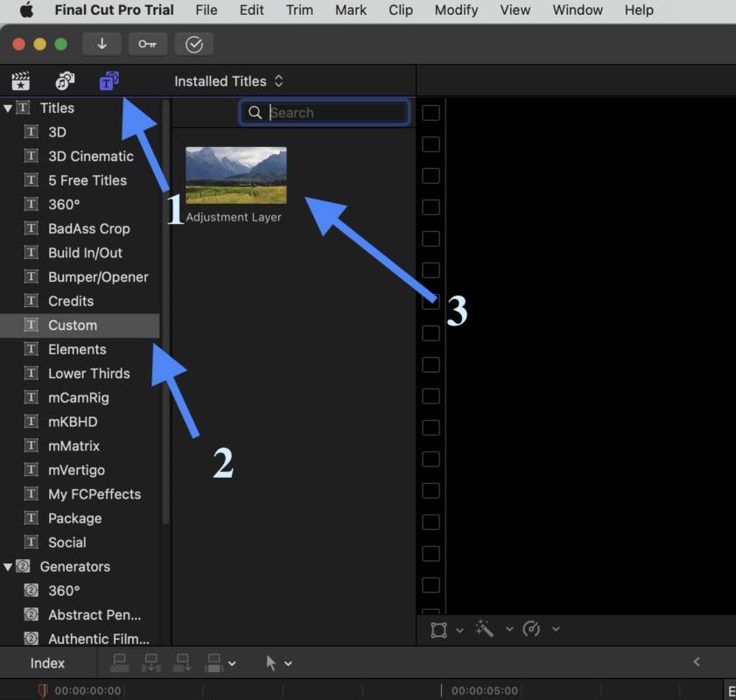Click the Index button
Viewport: 736px width, 700px height.
(x=47, y=663)
